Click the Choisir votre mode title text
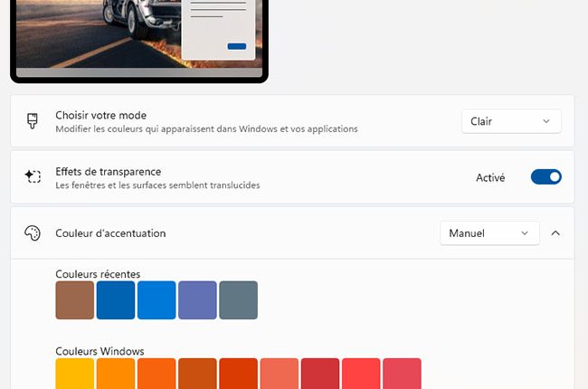This screenshot has height=389, width=588. coord(101,115)
